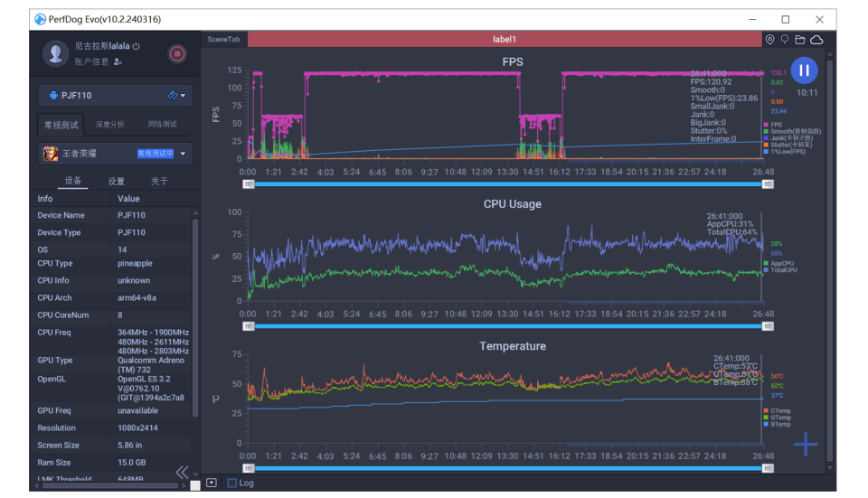
Task: Switch to the 设置 tab
Action: pyautogui.click(x=117, y=181)
